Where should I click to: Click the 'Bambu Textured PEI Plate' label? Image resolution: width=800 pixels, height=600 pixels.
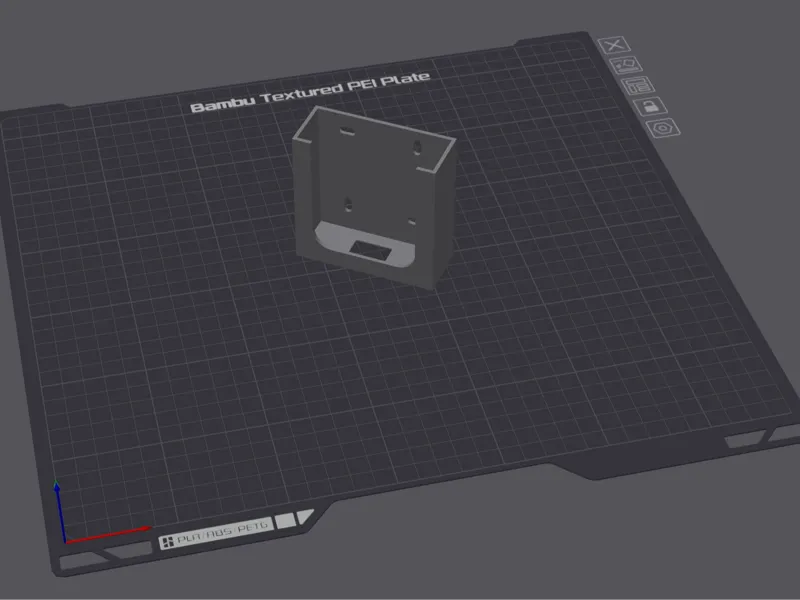pyautogui.click(x=310, y=92)
